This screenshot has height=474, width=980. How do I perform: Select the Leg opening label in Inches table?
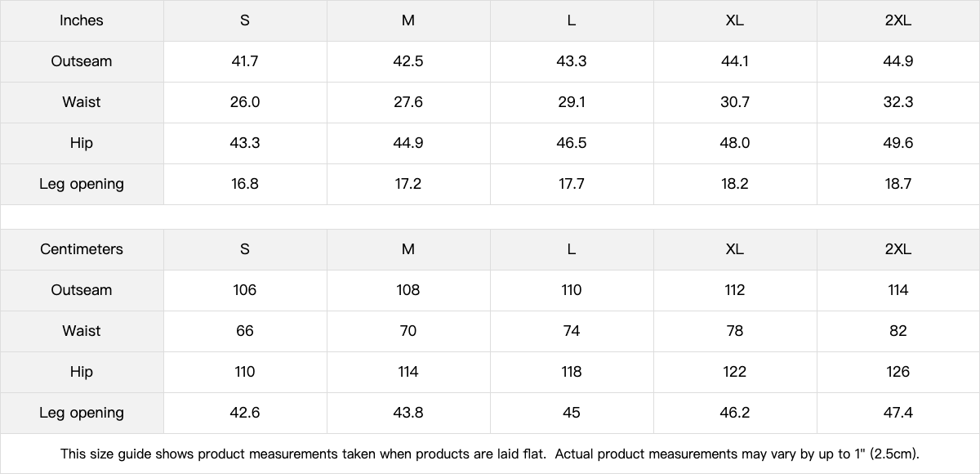(x=82, y=184)
